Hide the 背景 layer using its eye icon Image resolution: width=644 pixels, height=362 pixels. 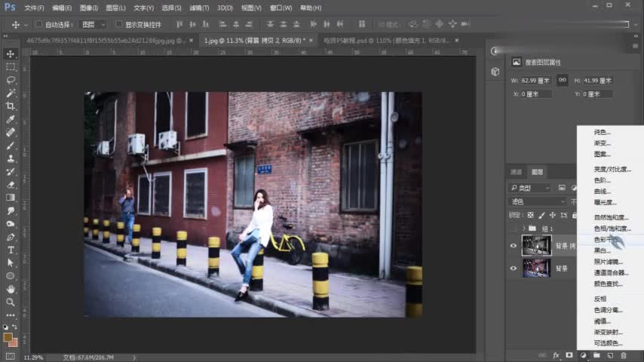514,268
